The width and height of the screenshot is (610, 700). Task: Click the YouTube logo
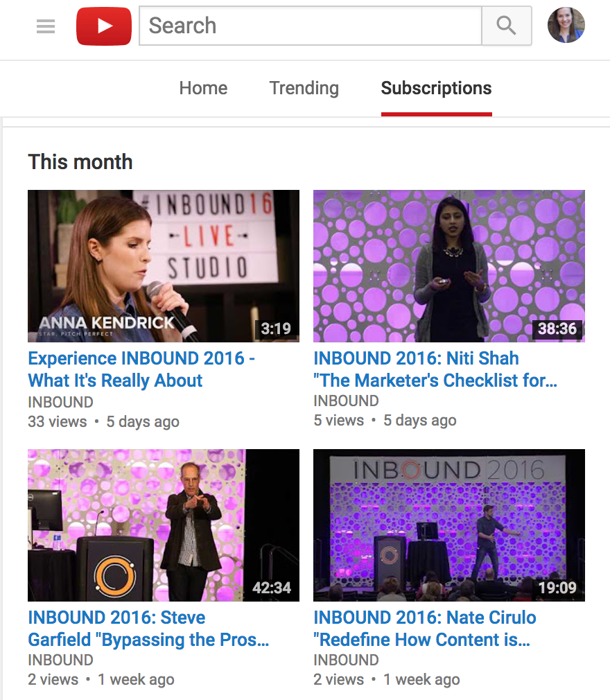pyautogui.click(x=104, y=26)
